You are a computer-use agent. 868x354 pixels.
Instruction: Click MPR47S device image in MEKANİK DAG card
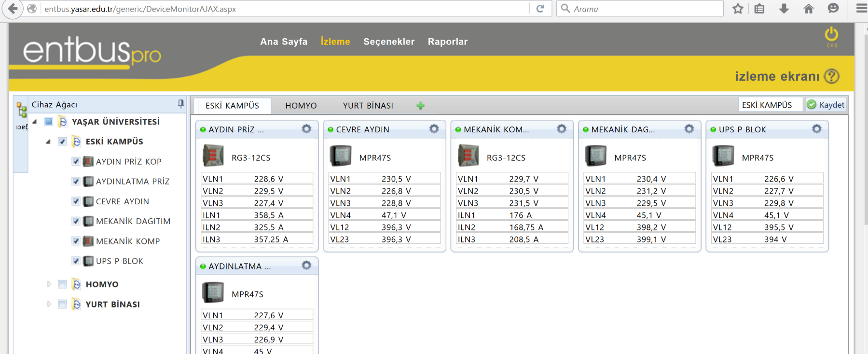(596, 156)
